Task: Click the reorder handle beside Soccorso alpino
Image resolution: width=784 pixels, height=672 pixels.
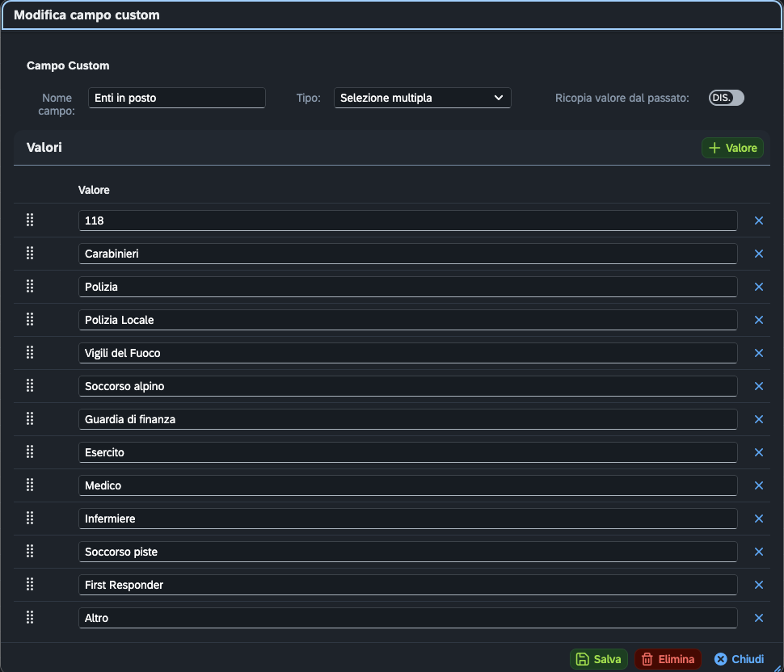Action: pos(30,385)
